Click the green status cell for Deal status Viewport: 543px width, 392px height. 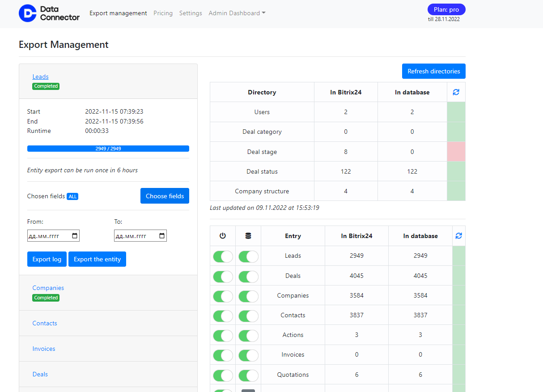pos(456,171)
